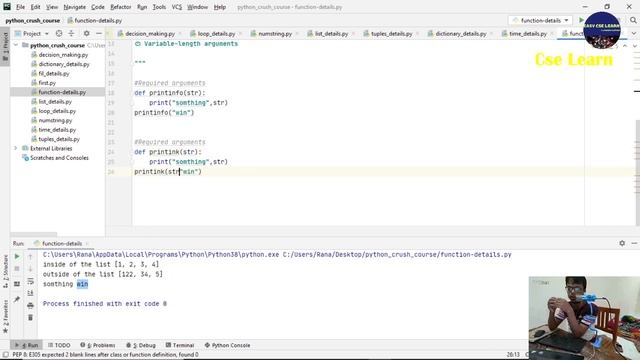Switch to tuples_details.py editor tab
This screenshot has height=360, width=640.
(391, 33)
